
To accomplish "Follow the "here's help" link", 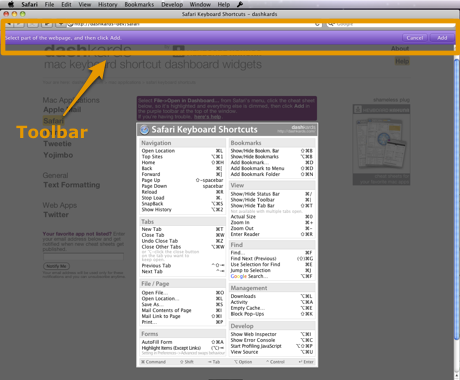I will [x=207, y=117].
